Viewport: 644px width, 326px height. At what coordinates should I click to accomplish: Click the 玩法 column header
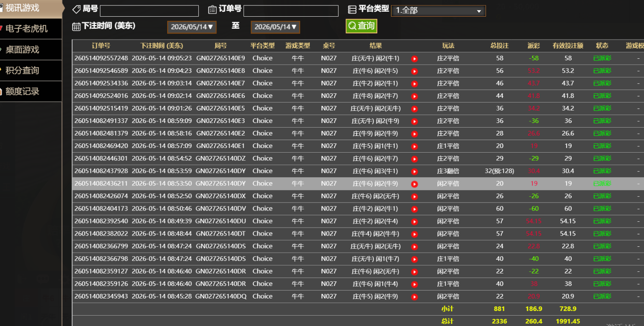click(x=448, y=46)
